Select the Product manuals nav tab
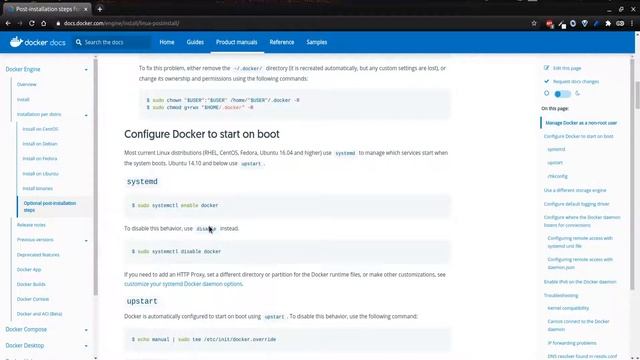This screenshot has width=640, height=360. tap(237, 42)
